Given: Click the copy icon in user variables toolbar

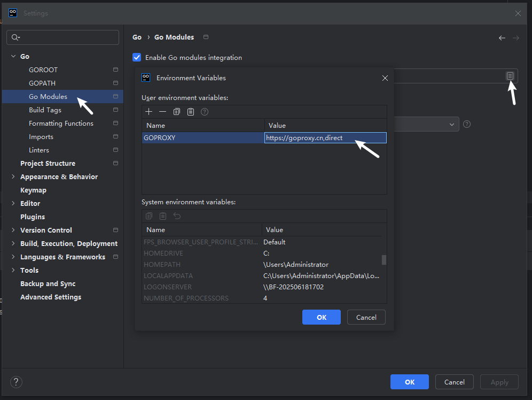Looking at the screenshot, I should [177, 112].
